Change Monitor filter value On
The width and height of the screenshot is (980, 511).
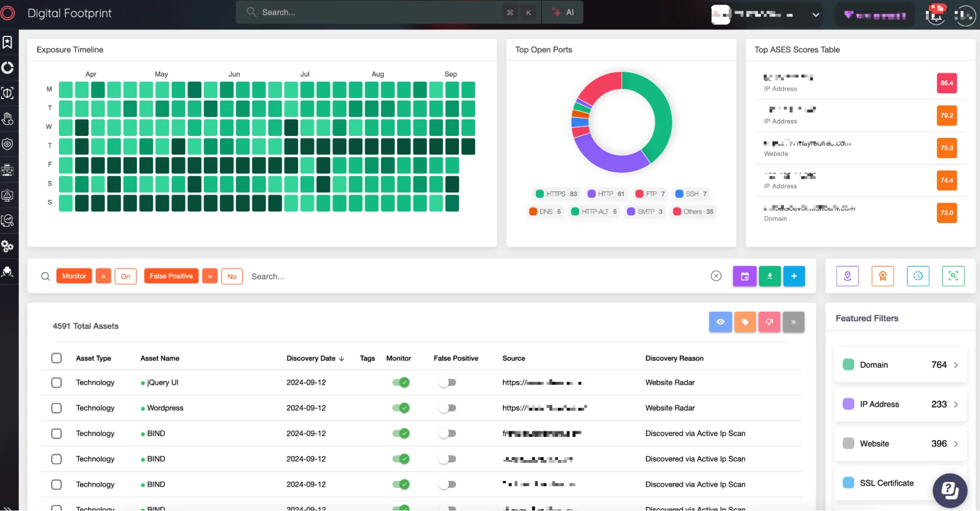tap(126, 276)
